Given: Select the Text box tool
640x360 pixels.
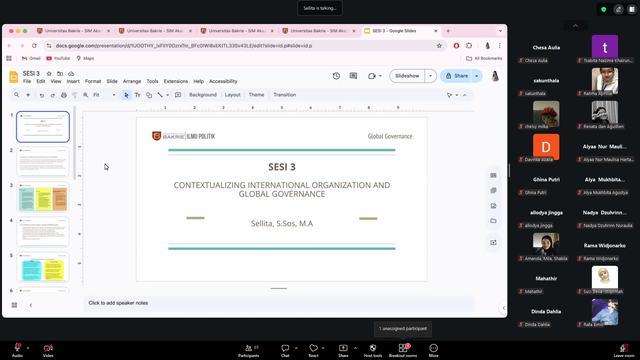Looking at the screenshot, I should [x=138, y=95].
